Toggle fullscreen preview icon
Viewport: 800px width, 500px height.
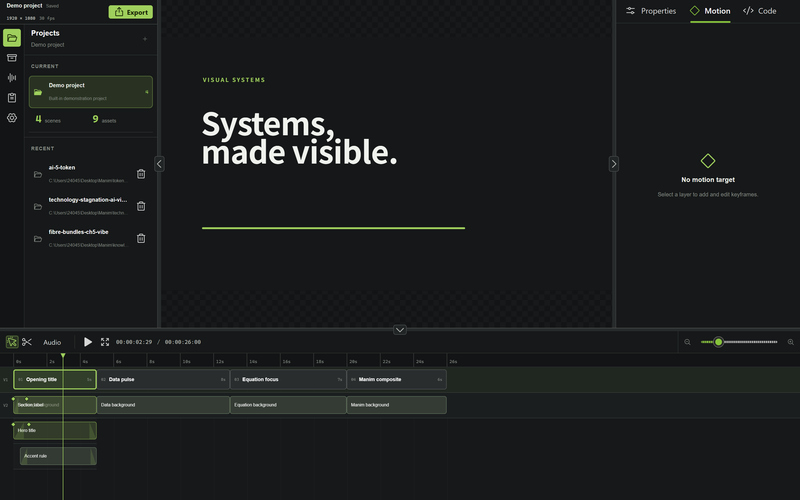click(105, 342)
